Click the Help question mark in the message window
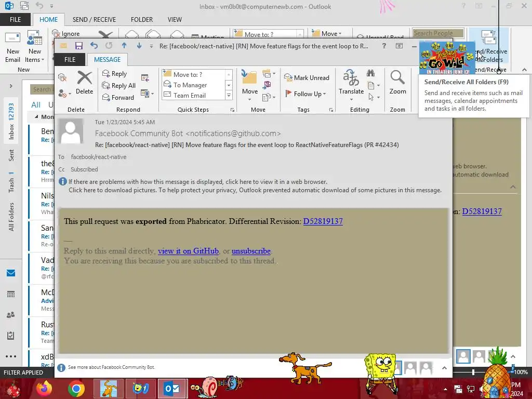The width and height of the screenshot is (532, 399). click(384, 46)
